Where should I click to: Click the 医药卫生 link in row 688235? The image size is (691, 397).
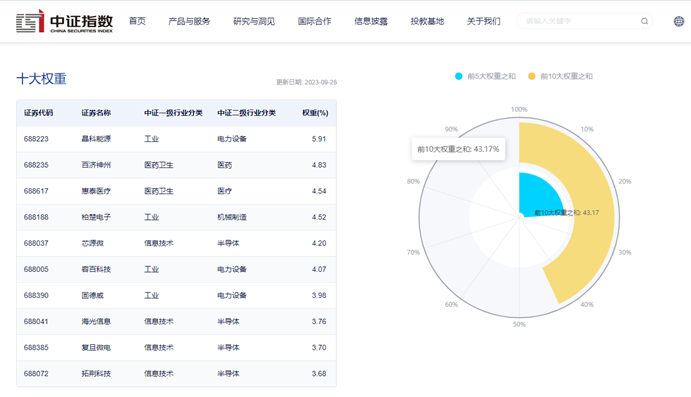tap(159, 165)
